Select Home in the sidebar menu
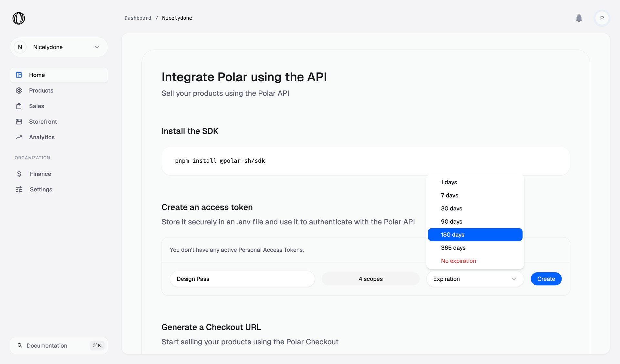The image size is (620, 364). (37, 75)
